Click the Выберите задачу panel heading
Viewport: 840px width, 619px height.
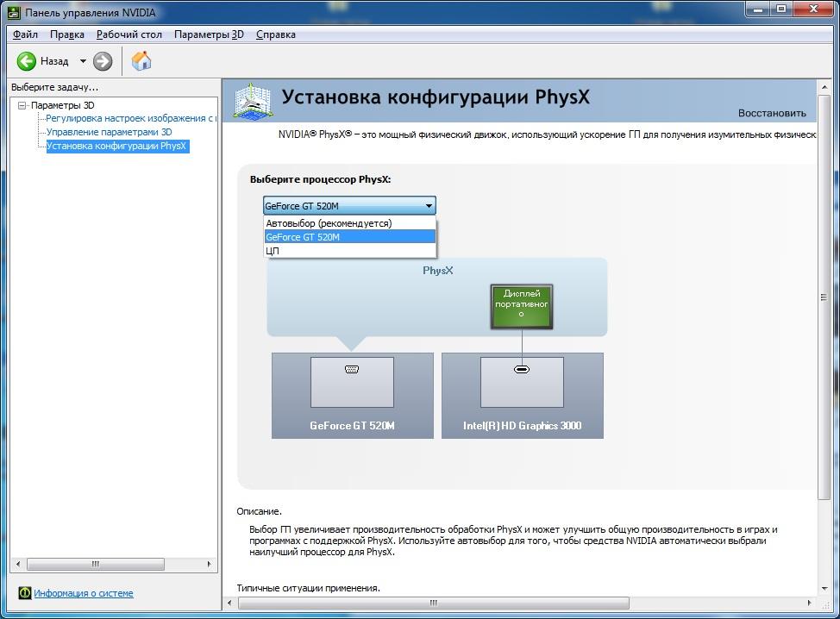click(54, 87)
